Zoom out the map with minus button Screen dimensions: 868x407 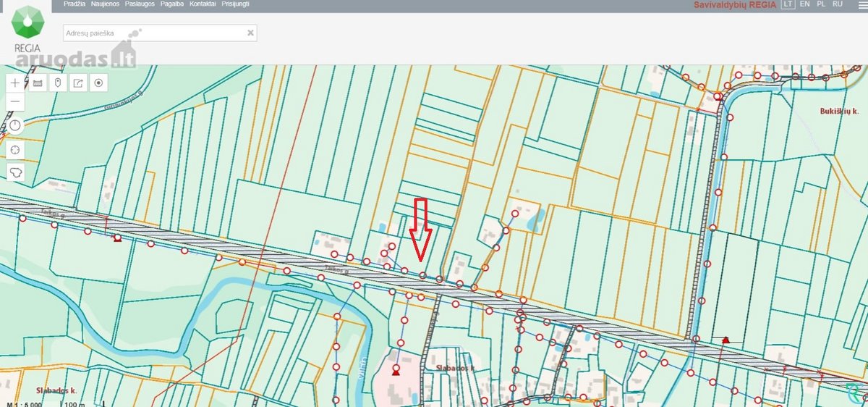tap(16, 102)
